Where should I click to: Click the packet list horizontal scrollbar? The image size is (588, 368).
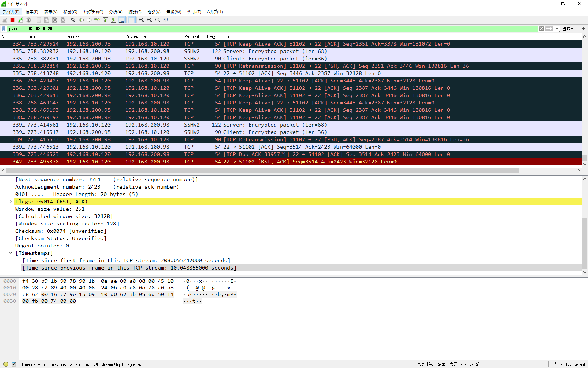coord(262,170)
